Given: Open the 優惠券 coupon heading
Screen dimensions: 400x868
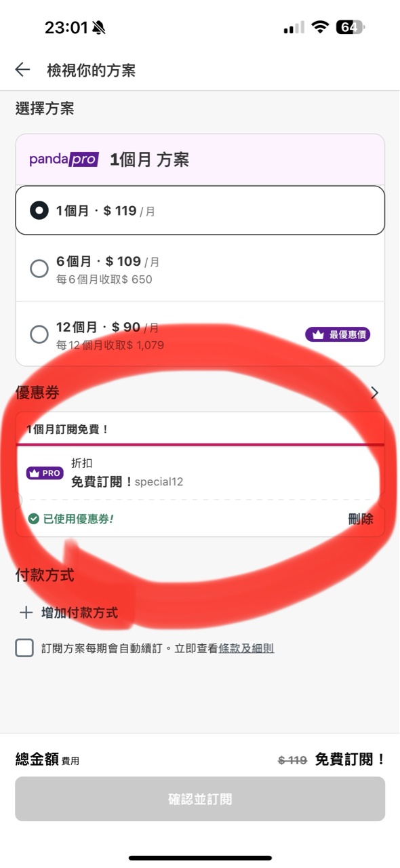Looking at the screenshot, I should [38, 393].
